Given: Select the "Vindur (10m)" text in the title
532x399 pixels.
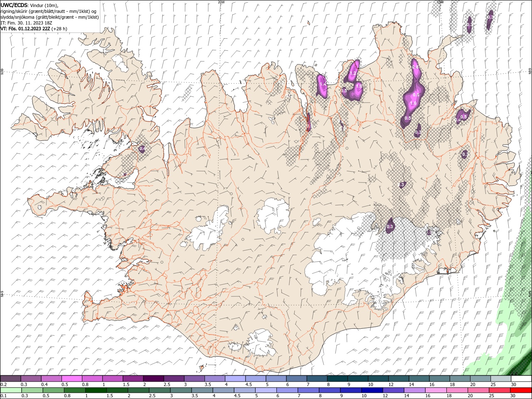Looking at the screenshot, I should click(44, 5).
